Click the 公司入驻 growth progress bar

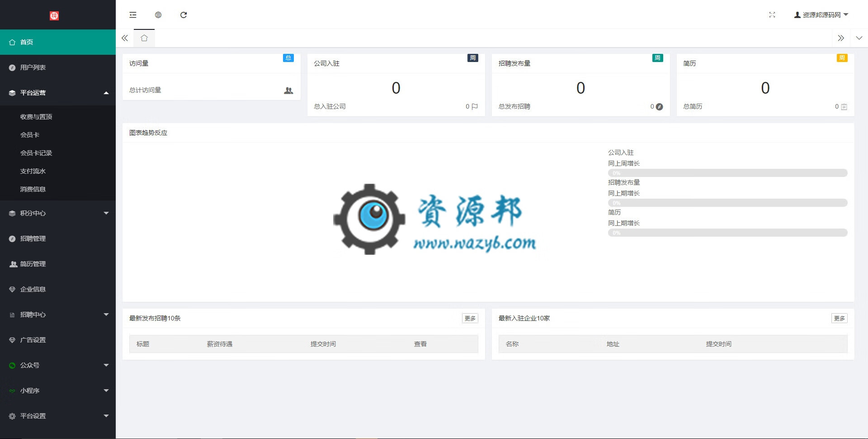pos(727,173)
